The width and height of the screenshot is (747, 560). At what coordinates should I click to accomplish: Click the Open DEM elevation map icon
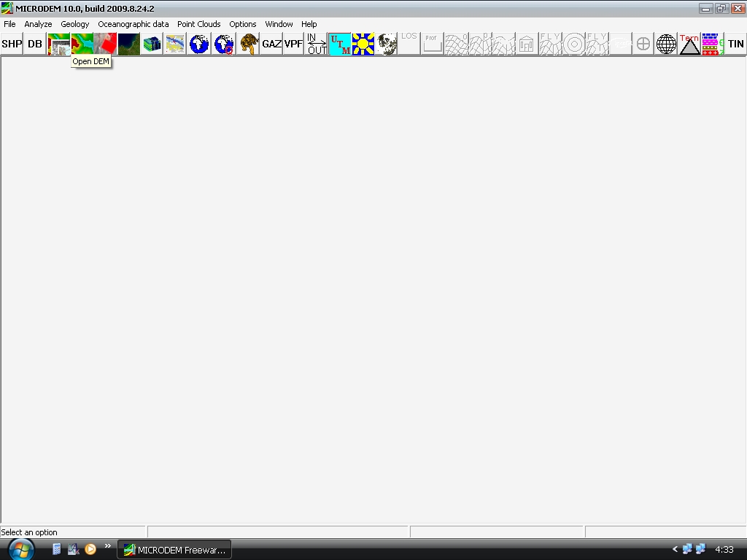82,44
